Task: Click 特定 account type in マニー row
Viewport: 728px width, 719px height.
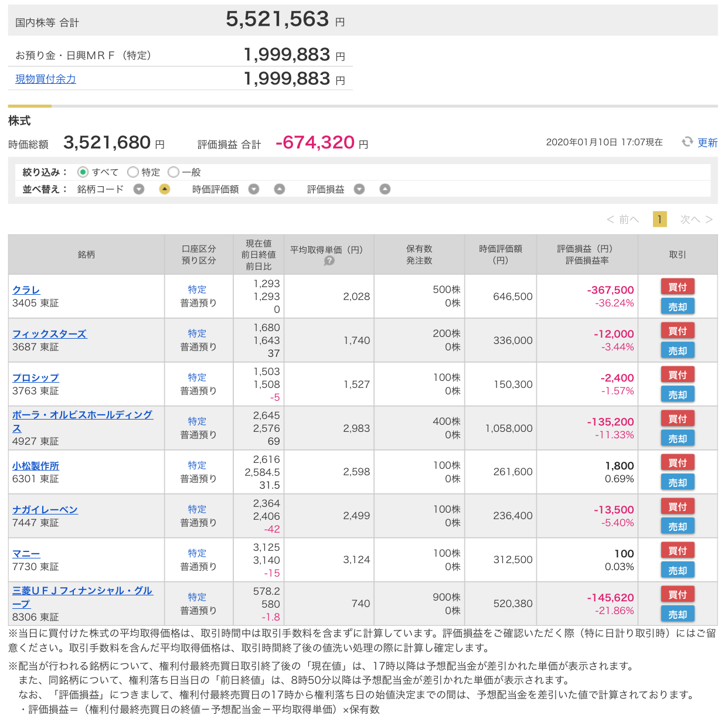Action: (198, 553)
